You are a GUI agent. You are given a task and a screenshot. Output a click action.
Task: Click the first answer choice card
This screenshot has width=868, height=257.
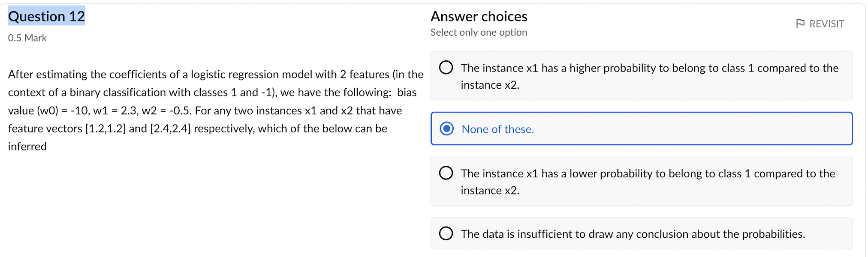641,76
